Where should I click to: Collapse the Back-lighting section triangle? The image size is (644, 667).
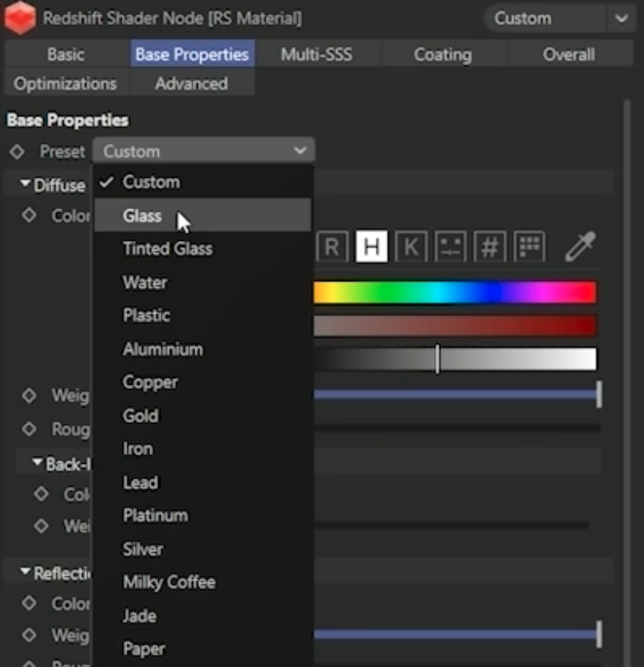coord(37,462)
